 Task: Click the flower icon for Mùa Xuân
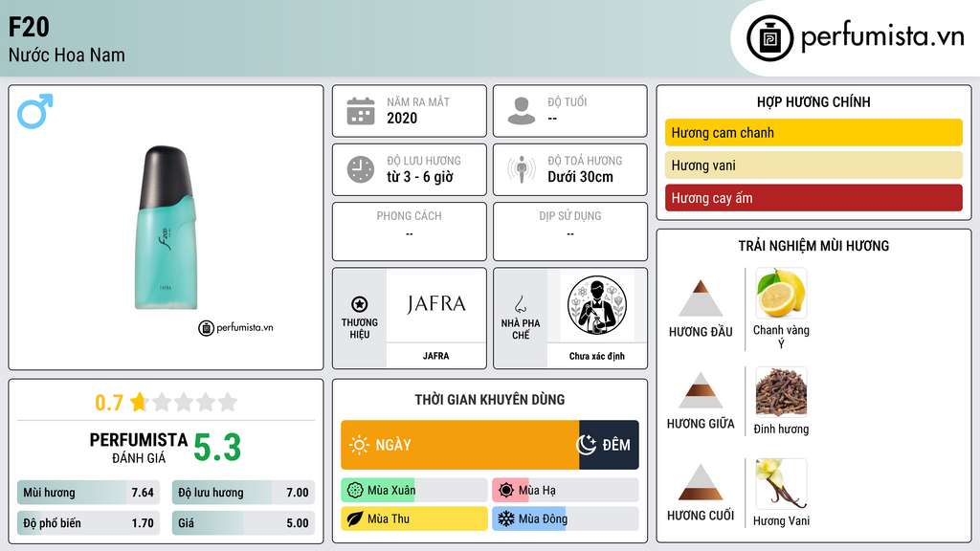pos(355,491)
